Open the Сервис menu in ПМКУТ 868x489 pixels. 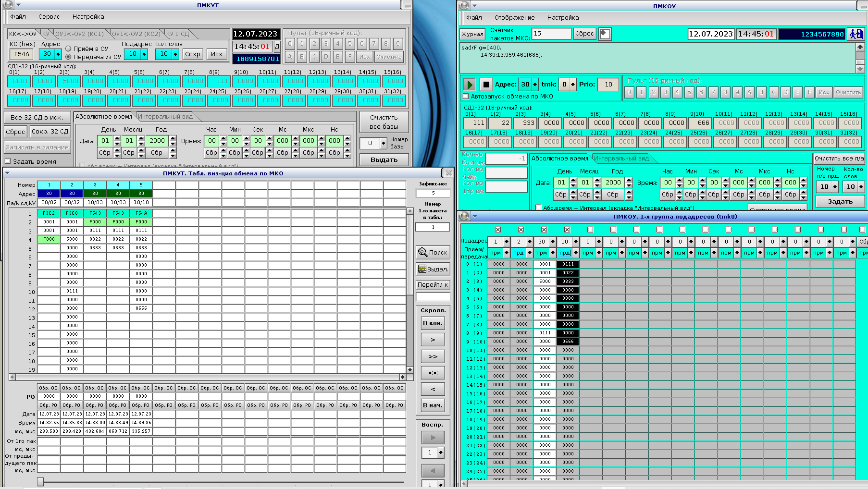click(49, 17)
